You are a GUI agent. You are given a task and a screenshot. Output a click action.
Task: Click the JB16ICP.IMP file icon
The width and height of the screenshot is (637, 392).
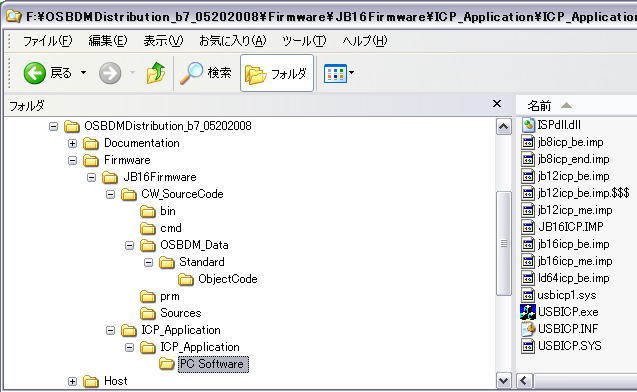click(528, 227)
